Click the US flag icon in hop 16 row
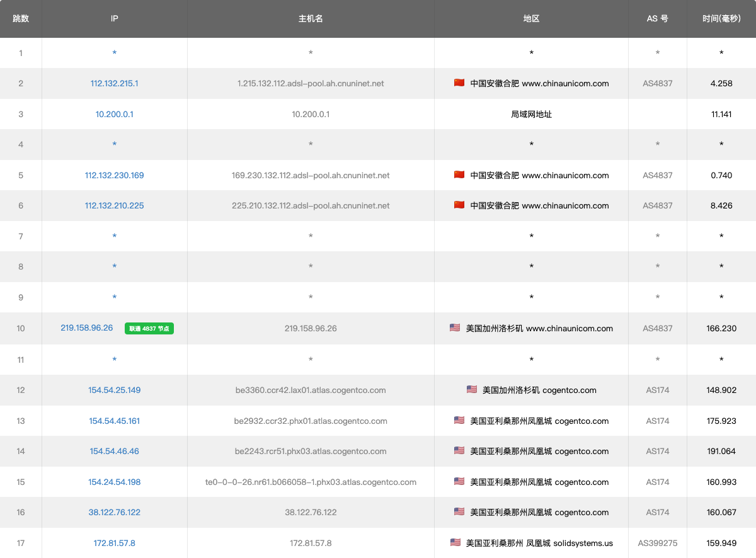Image resolution: width=756 pixels, height=558 pixels. 459,512
